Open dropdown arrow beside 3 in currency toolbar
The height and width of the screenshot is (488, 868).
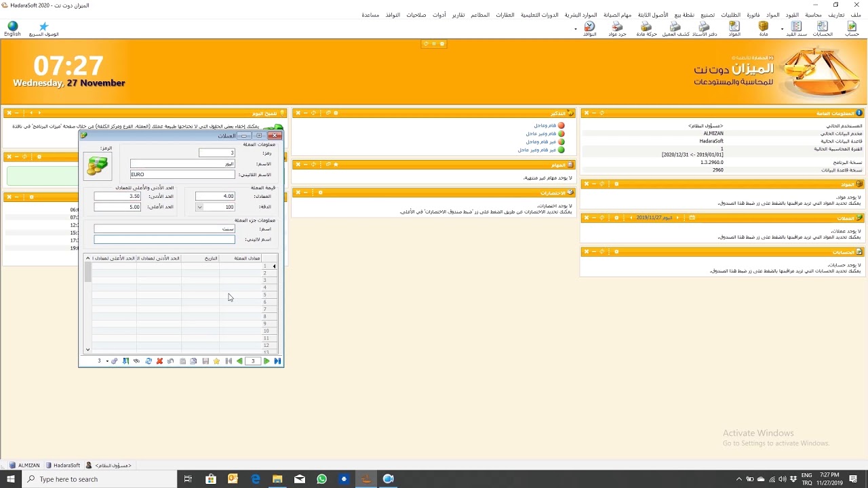tap(107, 361)
